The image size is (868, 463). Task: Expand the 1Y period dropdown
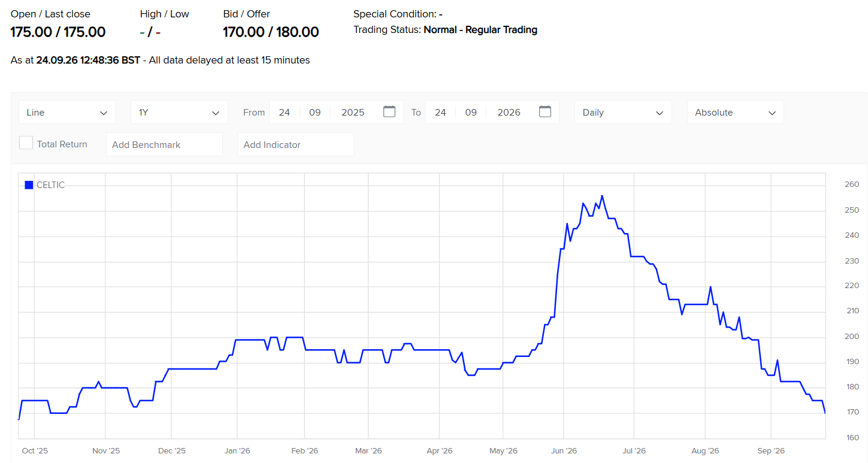click(179, 112)
